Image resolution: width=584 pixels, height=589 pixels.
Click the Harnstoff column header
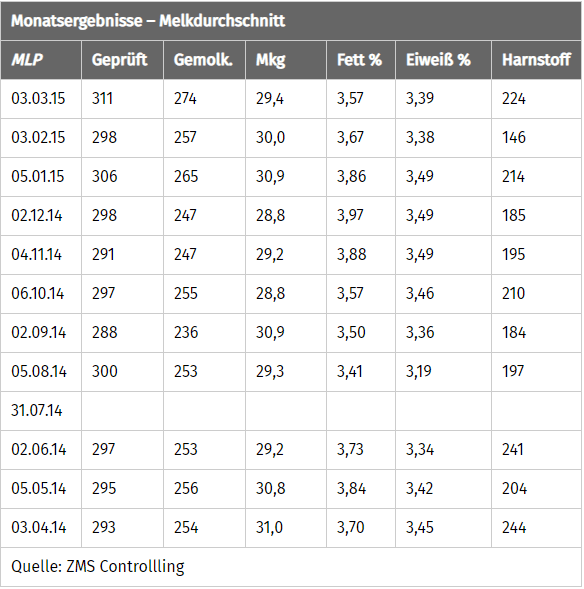[536, 60]
